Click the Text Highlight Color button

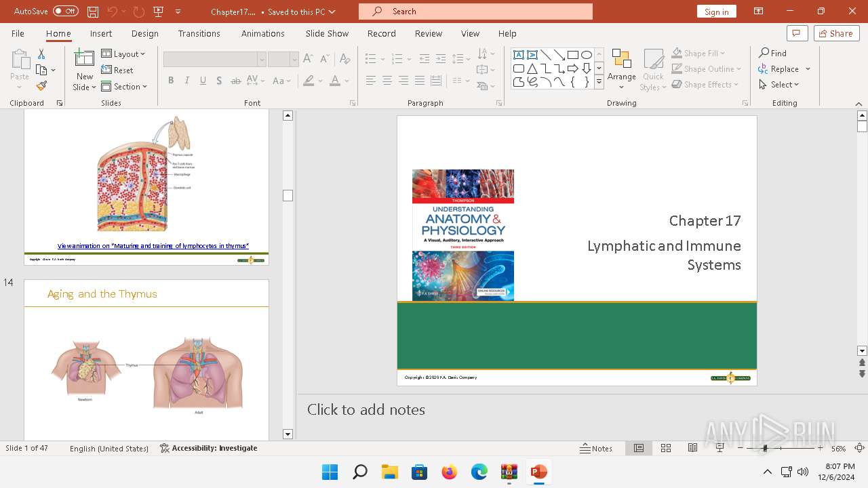[x=309, y=81]
